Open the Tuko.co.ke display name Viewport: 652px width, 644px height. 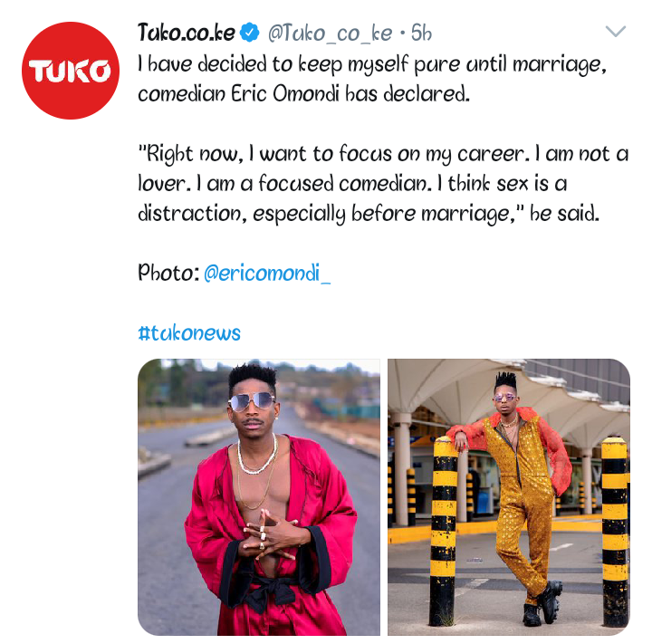(187, 33)
